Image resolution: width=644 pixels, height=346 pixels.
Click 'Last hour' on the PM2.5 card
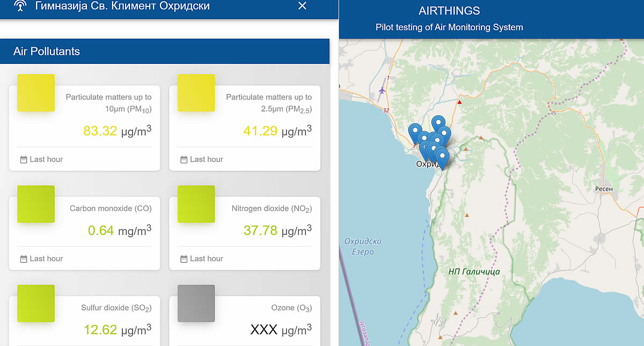coord(207,160)
